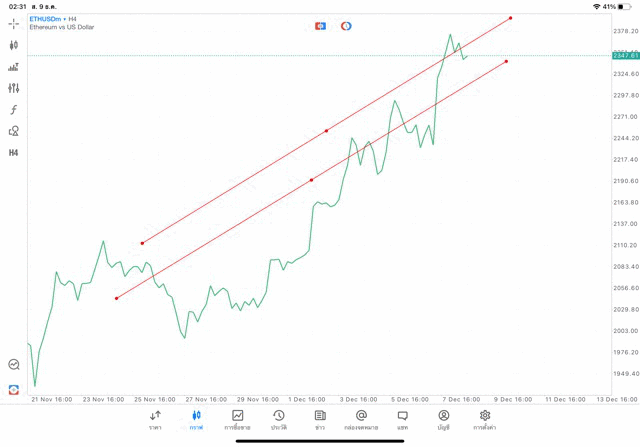Open the History (ประวัติ) tab
640x447 pixels.
pos(279,420)
